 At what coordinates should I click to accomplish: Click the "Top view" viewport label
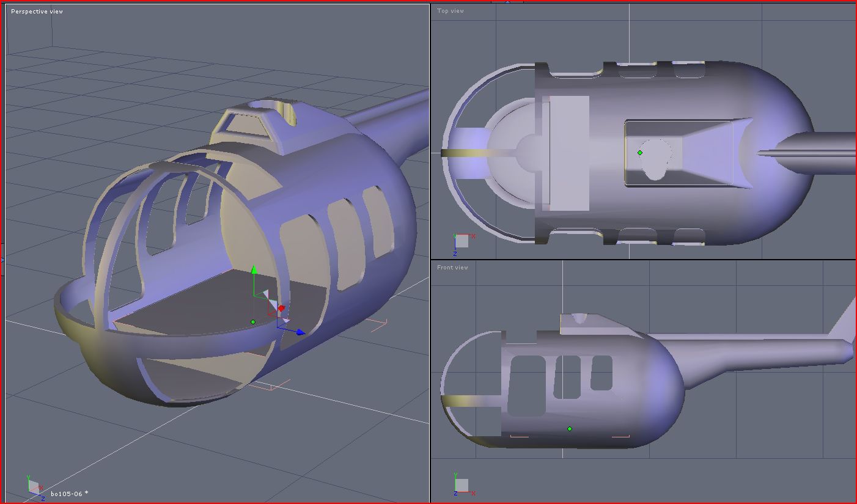pyautogui.click(x=451, y=11)
